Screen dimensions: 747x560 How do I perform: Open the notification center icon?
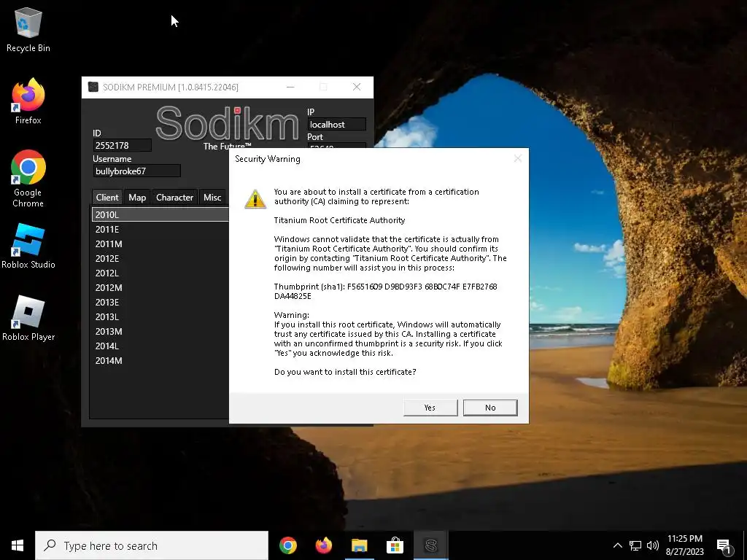tap(724, 545)
